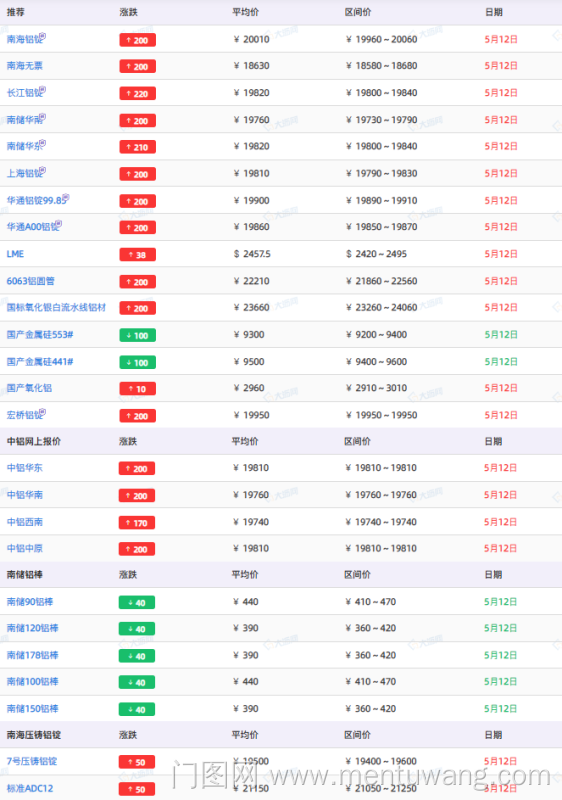The height and width of the screenshot is (800, 562).
Task: Open the 国产金属硅553# link
Action: point(40,335)
